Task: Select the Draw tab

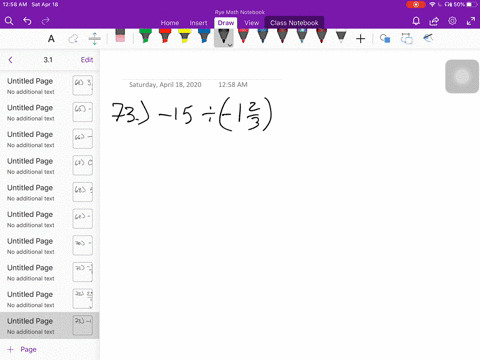Action: coord(226,23)
